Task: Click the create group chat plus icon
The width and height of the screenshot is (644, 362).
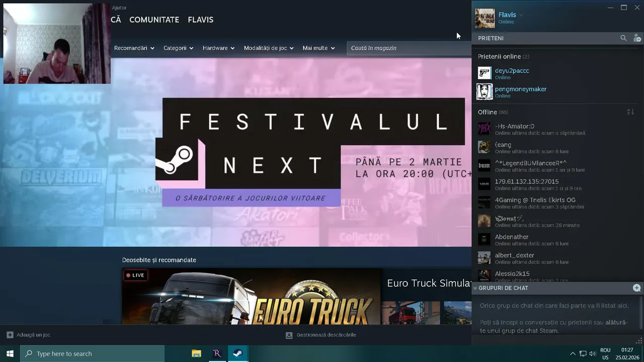Action: coord(636,288)
